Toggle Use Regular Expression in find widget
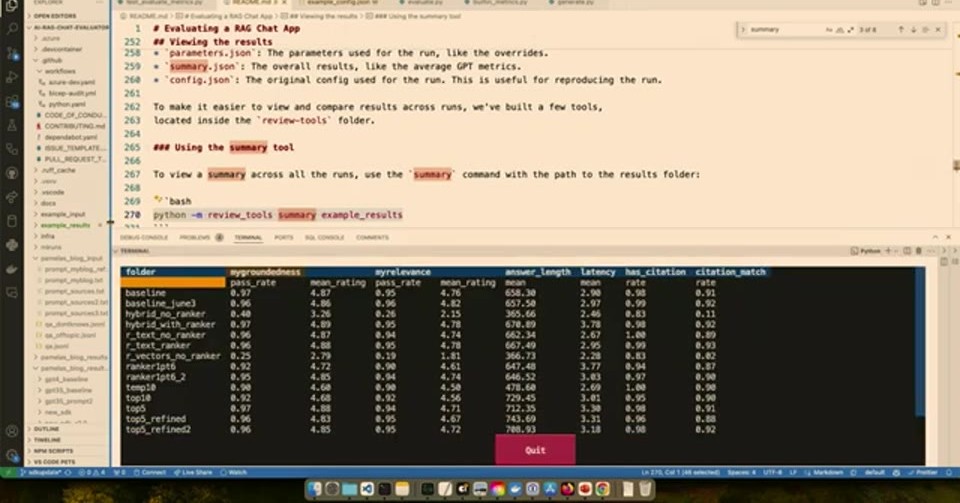The width and height of the screenshot is (960, 503). (850, 29)
